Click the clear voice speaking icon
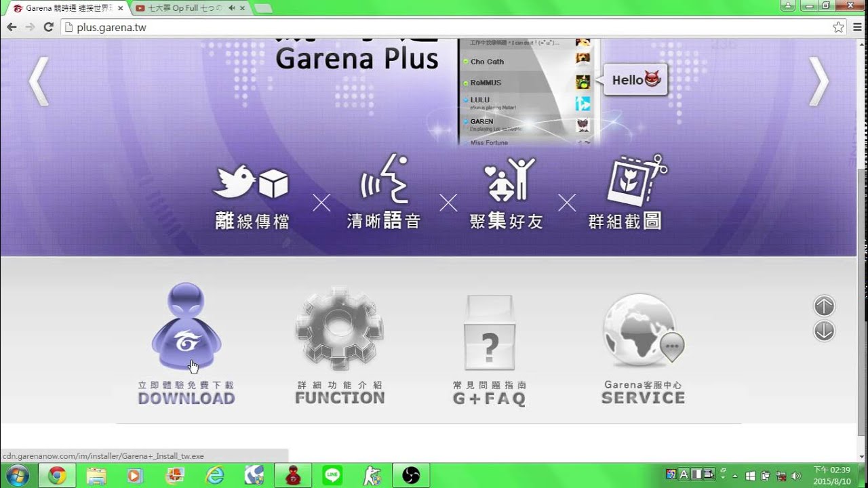The height and width of the screenshot is (488, 868). tap(383, 180)
